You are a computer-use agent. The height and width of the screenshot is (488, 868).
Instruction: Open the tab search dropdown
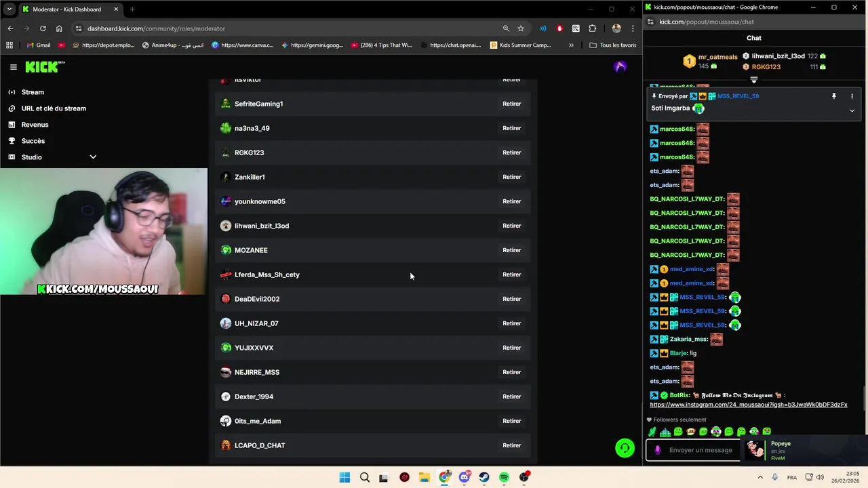9,9
